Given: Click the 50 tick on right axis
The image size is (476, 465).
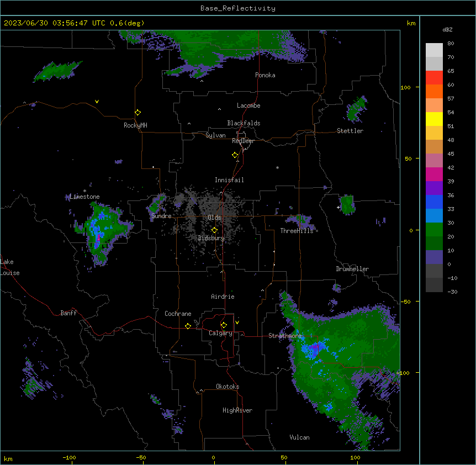Looking at the screenshot, I should click(408, 158).
